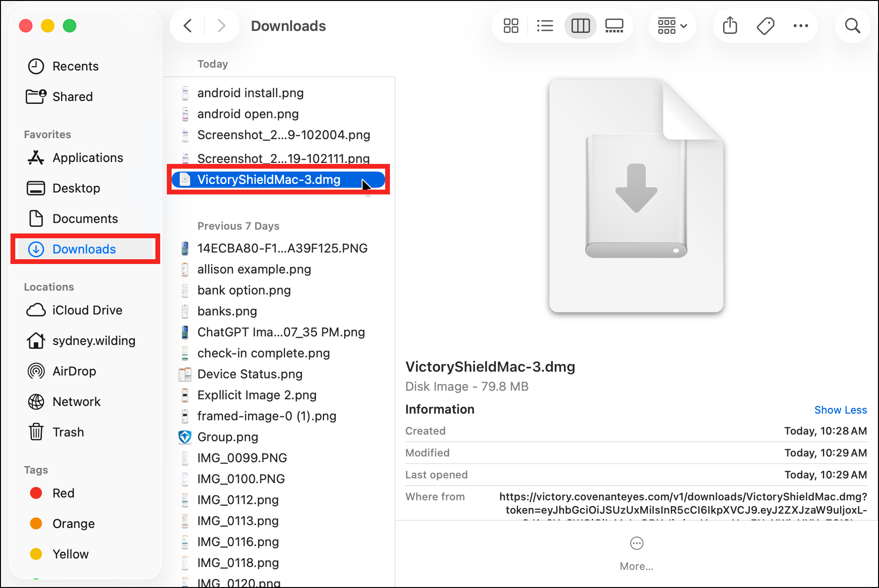Switch to list view
The width and height of the screenshot is (879, 588).
pyautogui.click(x=545, y=26)
